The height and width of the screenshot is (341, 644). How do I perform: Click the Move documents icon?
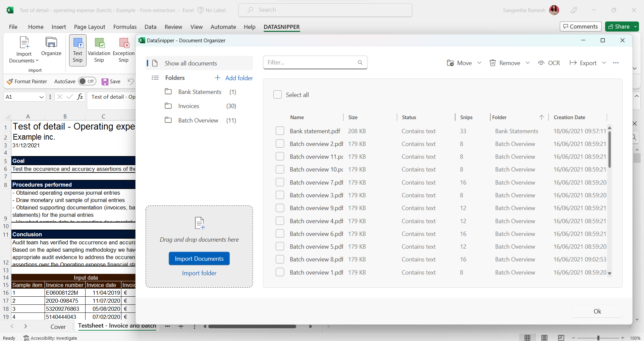coord(450,63)
